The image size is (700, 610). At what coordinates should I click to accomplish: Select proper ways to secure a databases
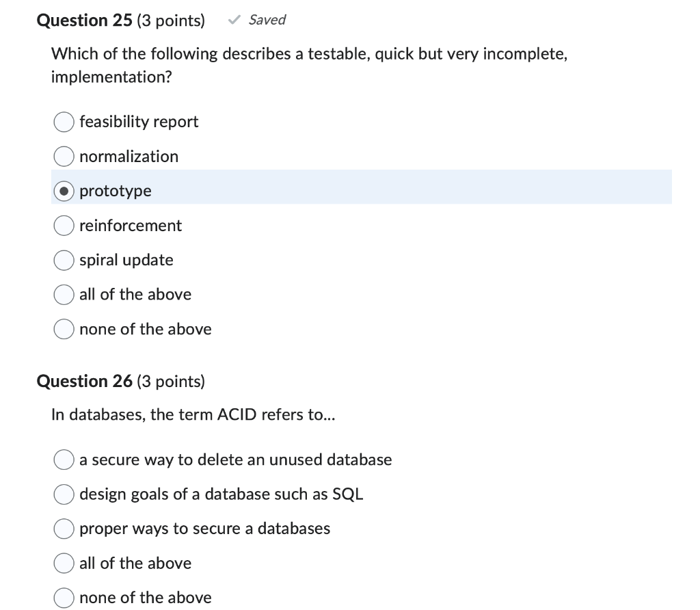(x=64, y=529)
